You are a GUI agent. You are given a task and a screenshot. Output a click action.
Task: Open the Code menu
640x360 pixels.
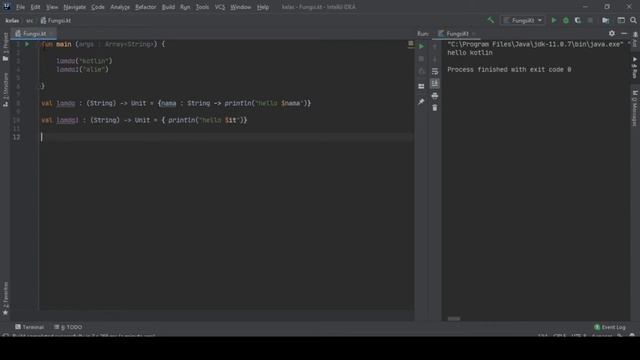point(98,7)
